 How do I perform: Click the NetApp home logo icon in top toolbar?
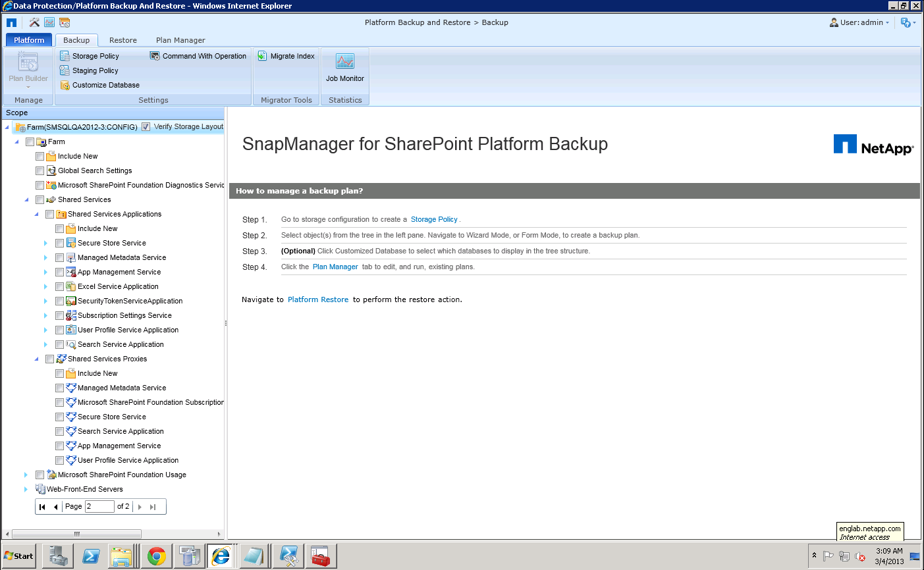11,22
